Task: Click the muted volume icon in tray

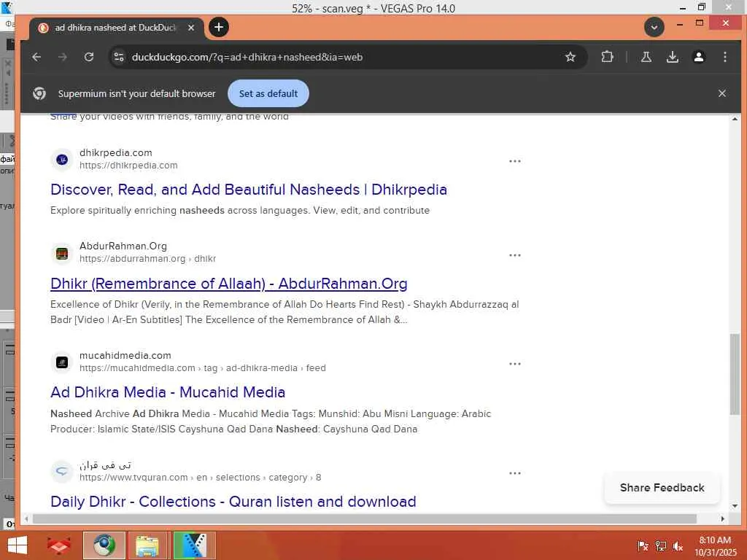Action: point(678,546)
